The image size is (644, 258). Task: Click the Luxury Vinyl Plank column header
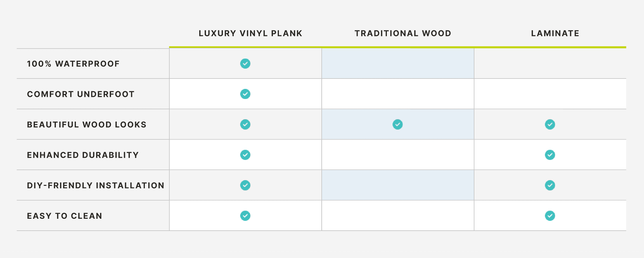(x=250, y=33)
